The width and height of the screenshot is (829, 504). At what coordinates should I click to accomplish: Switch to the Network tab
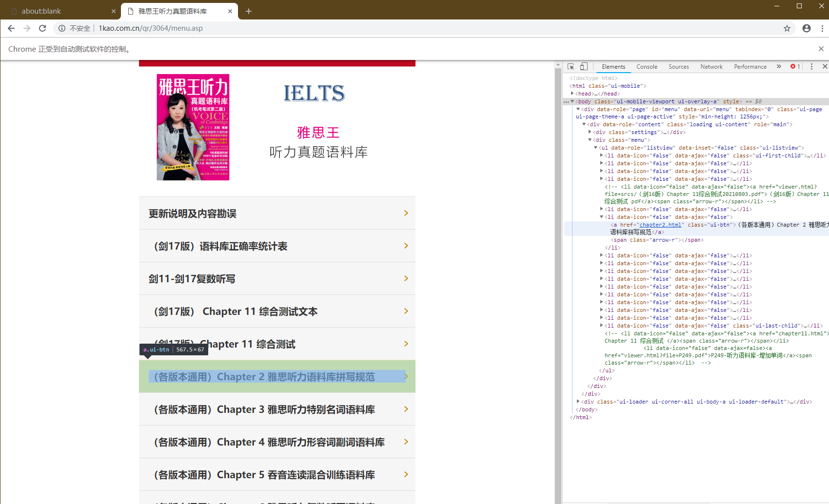coord(711,67)
